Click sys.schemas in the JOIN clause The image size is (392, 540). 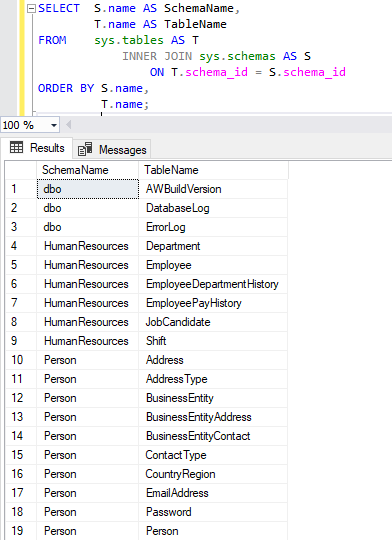237,56
